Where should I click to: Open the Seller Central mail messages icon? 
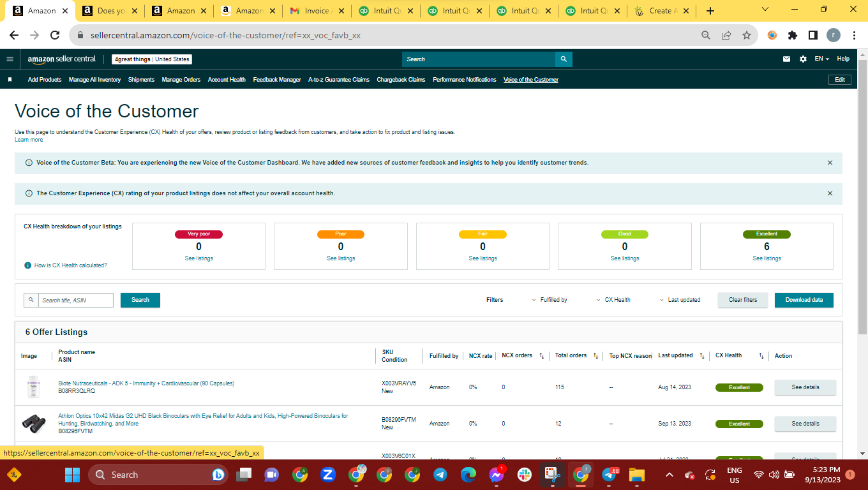point(786,59)
